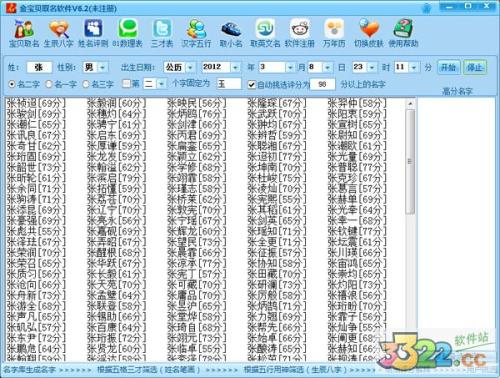Click the 名字库生成名字 status bar step
This screenshot has height=378, width=500.
[29, 370]
